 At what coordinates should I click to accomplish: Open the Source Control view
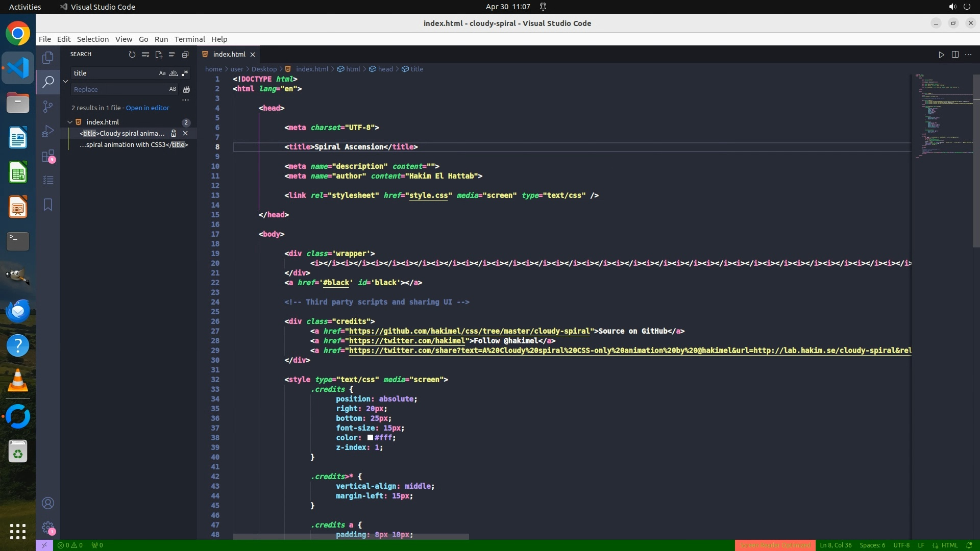(48, 107)
